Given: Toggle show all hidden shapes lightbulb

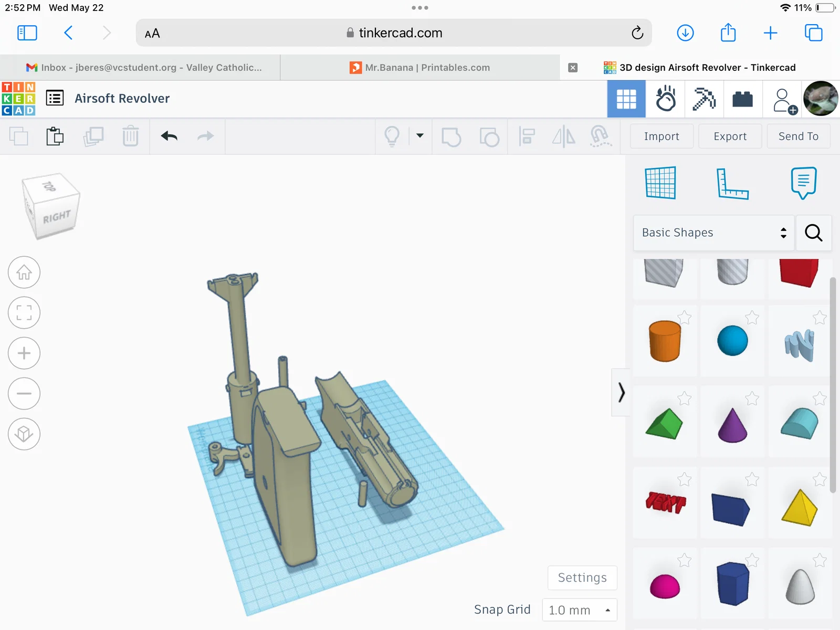Looking at the screenshot, I should coord(392,136).
